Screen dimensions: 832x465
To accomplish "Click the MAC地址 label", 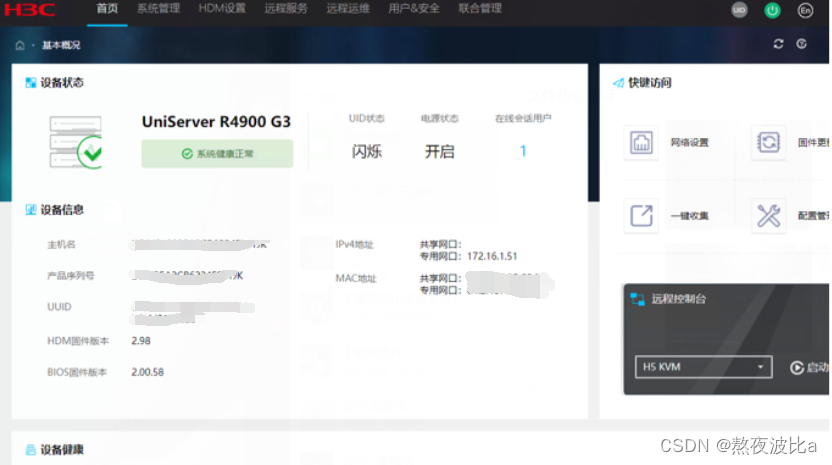I will [356, 278].
